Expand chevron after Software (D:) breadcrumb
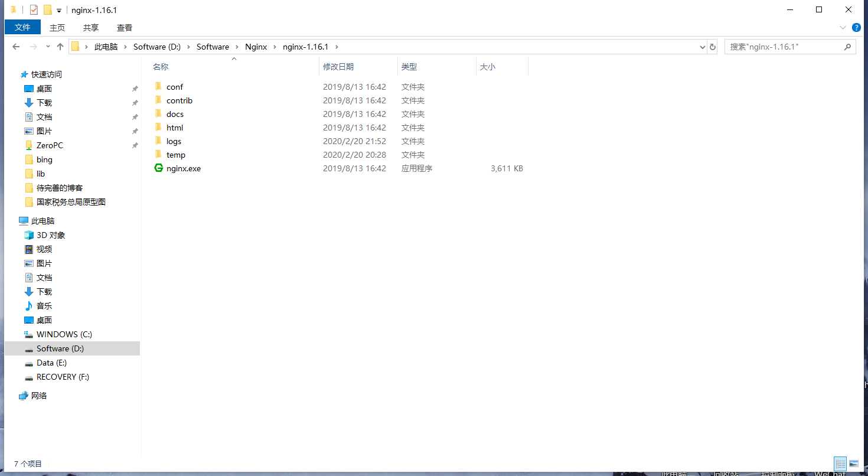Image resolution: width=868 pixels, height=476 pixels. (x=188, y=47)
